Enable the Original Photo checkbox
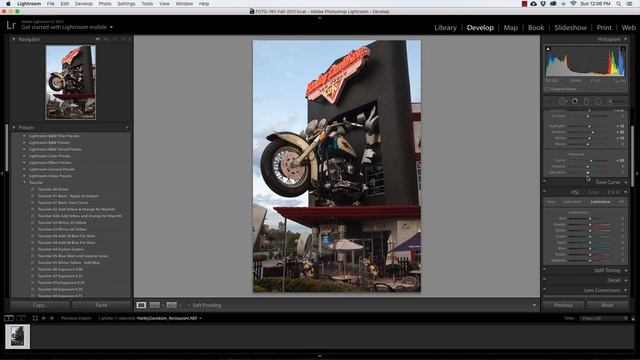640x360 pixels. click(547, 89)
